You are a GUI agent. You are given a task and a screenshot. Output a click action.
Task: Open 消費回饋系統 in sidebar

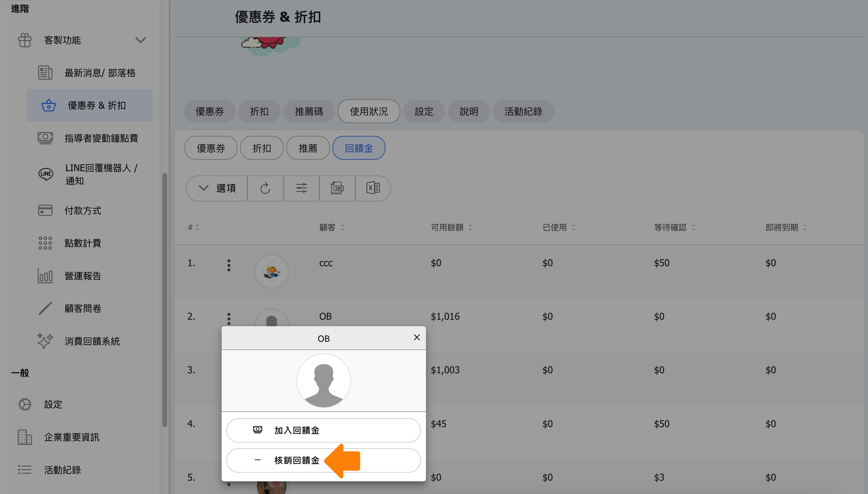pyautogui.click(x=92, y=341)
